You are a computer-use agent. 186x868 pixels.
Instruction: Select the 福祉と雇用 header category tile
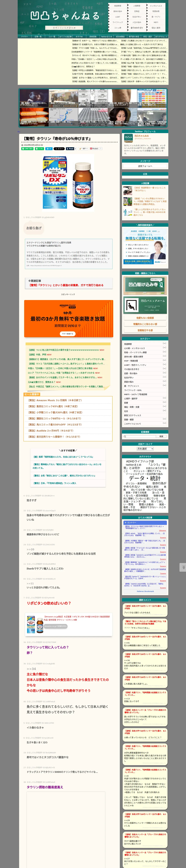pos(156,28)
